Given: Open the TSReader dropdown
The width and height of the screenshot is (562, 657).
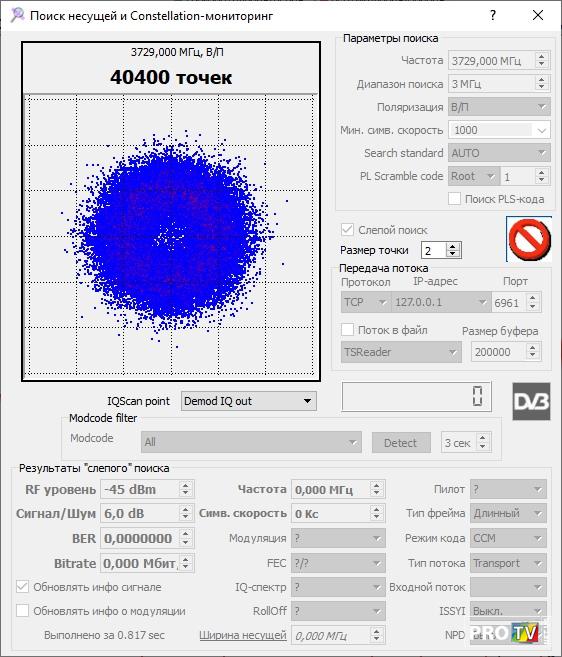Looking at the screenshot, I should tap(401, 352).
